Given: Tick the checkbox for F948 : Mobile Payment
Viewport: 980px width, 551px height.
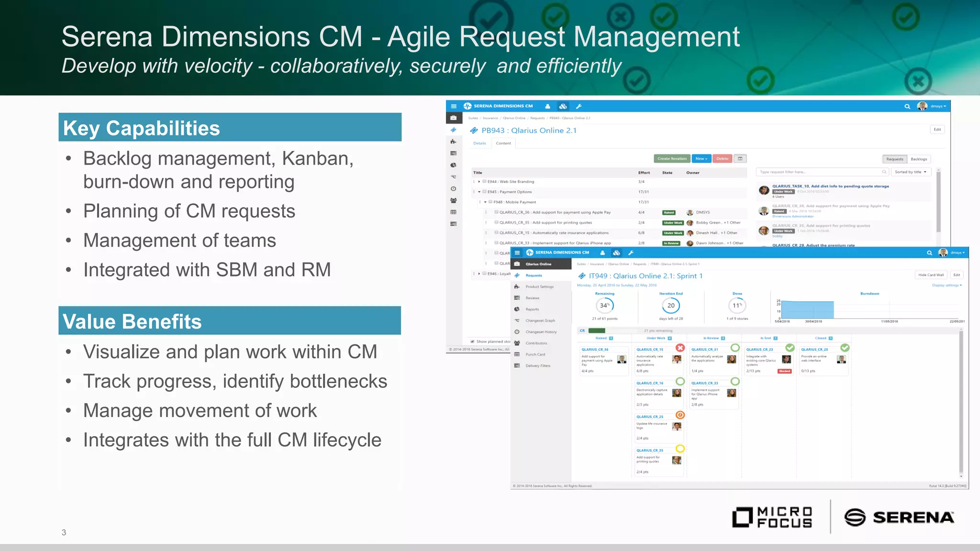Looking at the screenshot, I should pos(490,202).
